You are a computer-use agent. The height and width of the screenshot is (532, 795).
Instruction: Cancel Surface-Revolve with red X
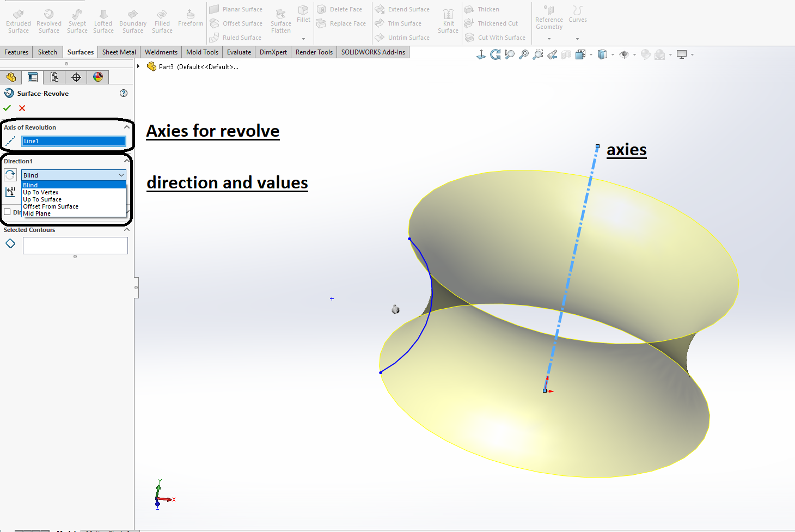pos(21,108)
